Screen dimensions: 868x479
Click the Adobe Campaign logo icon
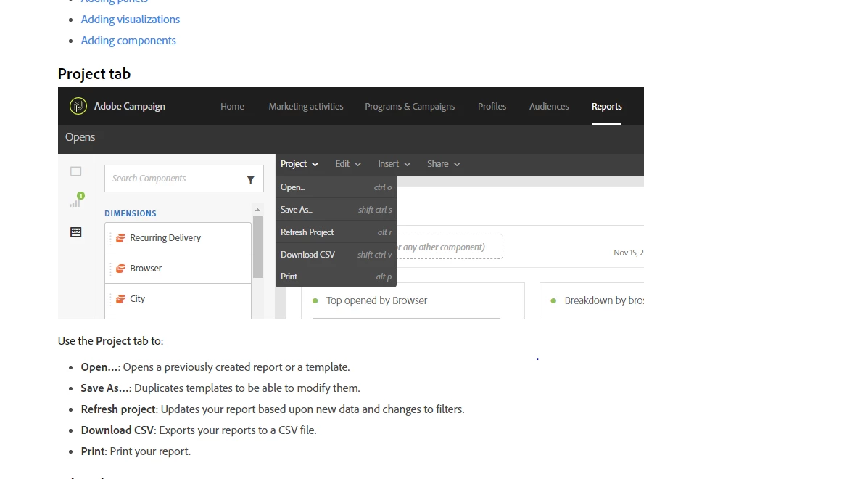point(78,106)
